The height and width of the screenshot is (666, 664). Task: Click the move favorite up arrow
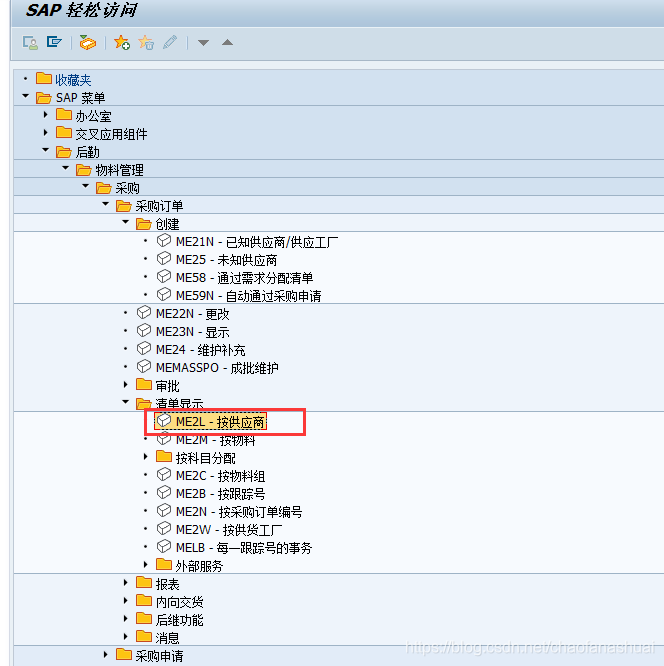(x=227, y=42)
